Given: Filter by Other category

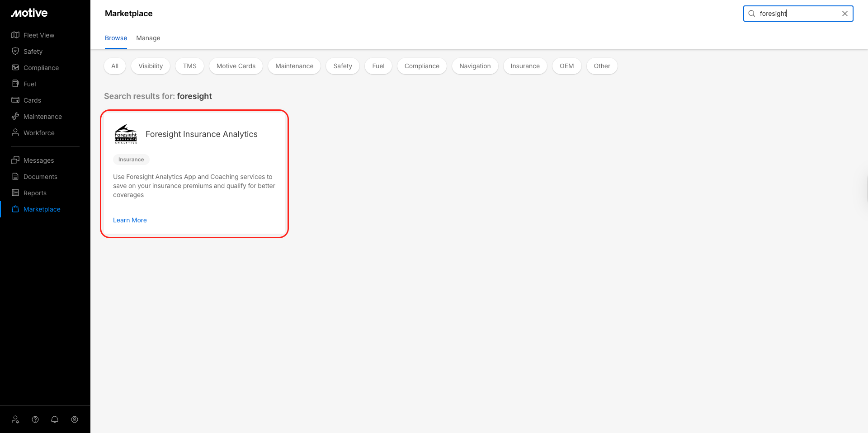Looking at the screenshot, I should (602, 66).
